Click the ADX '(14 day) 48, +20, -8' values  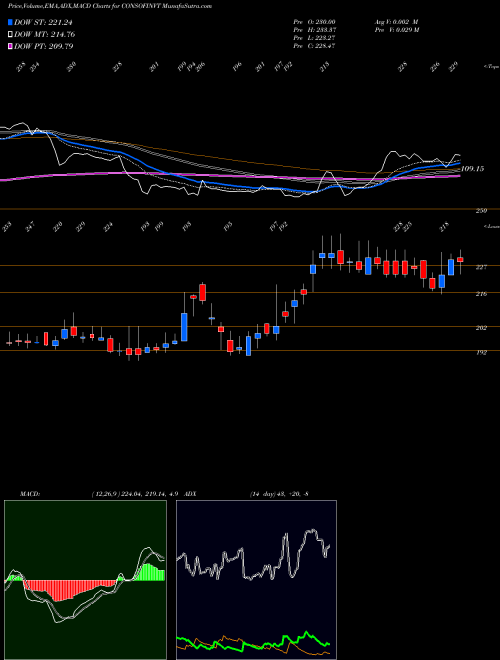click(279, 494)
